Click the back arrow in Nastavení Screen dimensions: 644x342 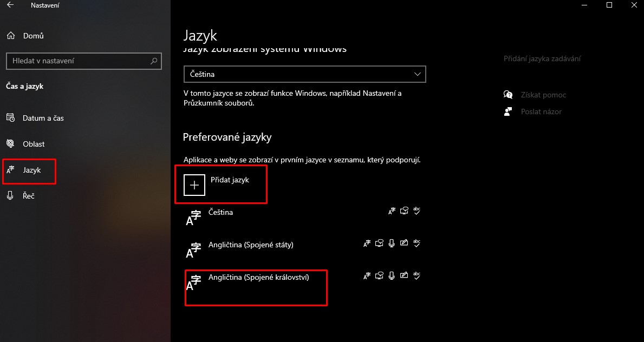[10, 5]
